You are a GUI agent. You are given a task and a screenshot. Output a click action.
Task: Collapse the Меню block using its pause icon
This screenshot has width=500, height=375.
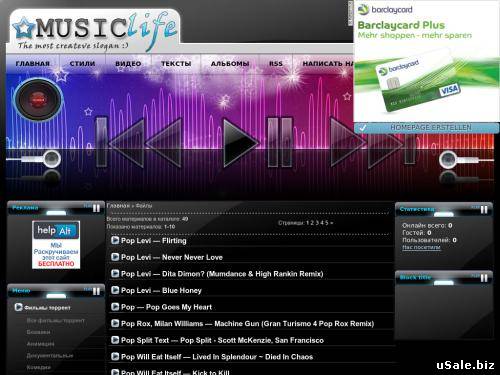tap(96, 292)
